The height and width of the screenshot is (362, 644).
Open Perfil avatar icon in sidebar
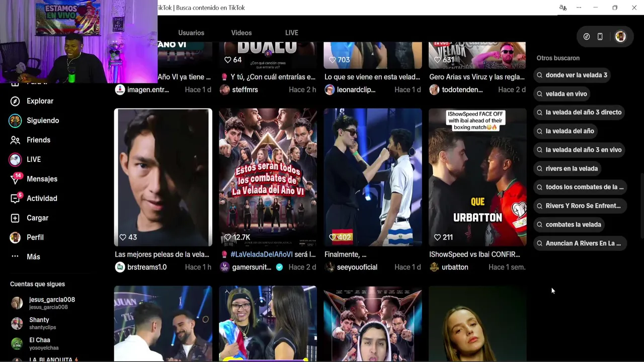point(16,237)
